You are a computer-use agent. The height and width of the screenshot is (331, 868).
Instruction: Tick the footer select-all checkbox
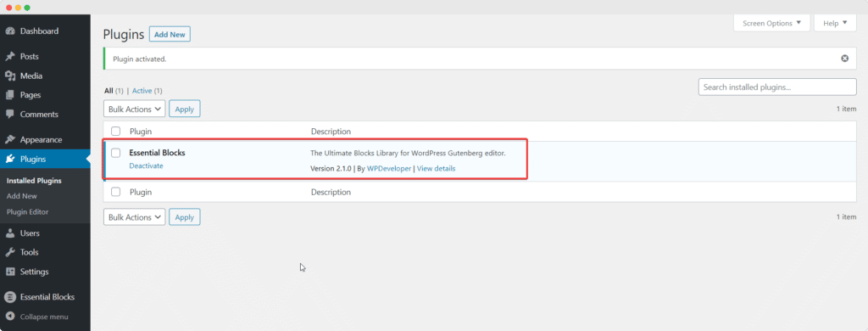pos(115,192)
